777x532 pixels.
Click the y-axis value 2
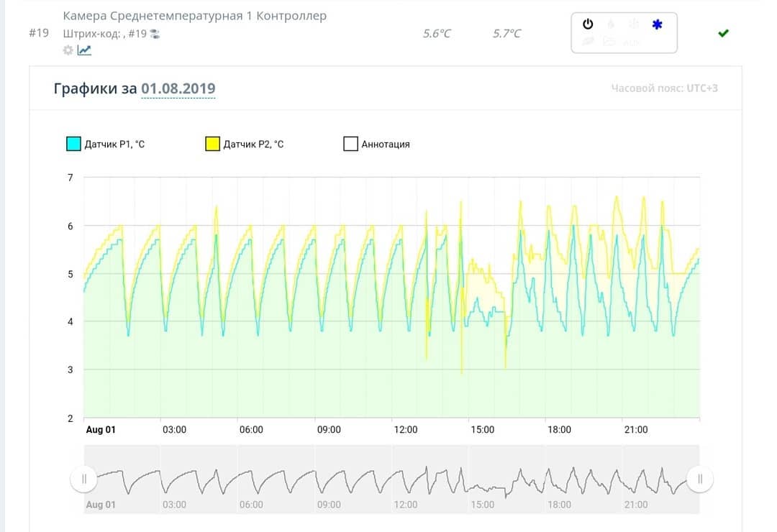point(71,418)
